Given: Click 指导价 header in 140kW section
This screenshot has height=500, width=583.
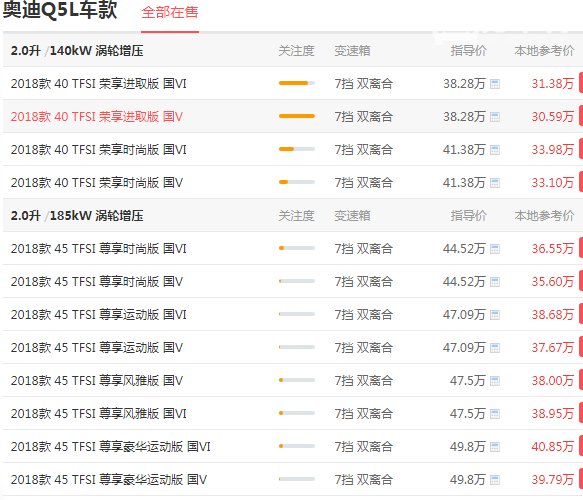Looking at the screenshot, I should click(x=468, y=51).
